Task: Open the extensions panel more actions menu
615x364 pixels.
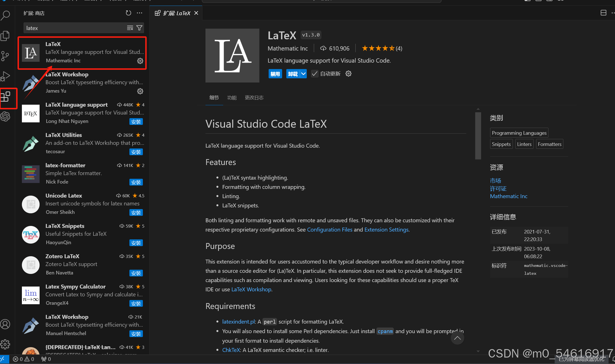Action: 140,13
